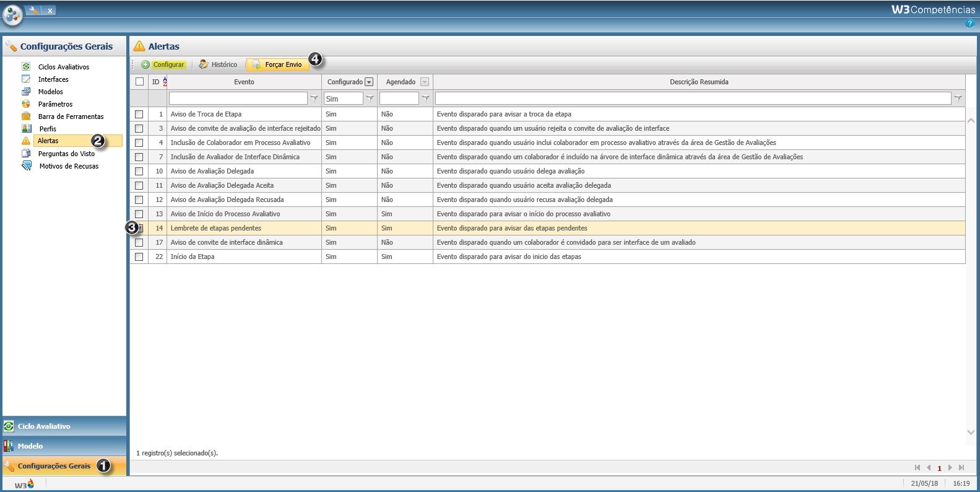Select Aviso de Início do Processo Avaliativo
The image size is (980, 492).
click(547, 214)
